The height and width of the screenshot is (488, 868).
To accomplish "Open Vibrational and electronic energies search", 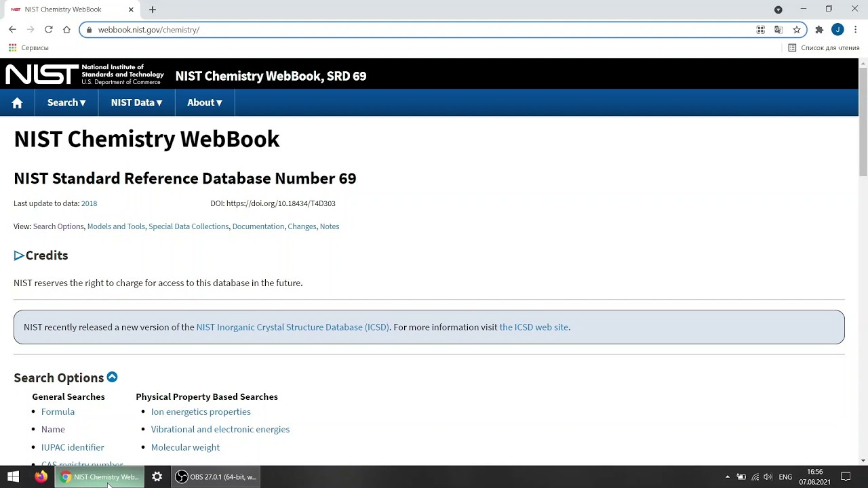I will coord(220,429).
